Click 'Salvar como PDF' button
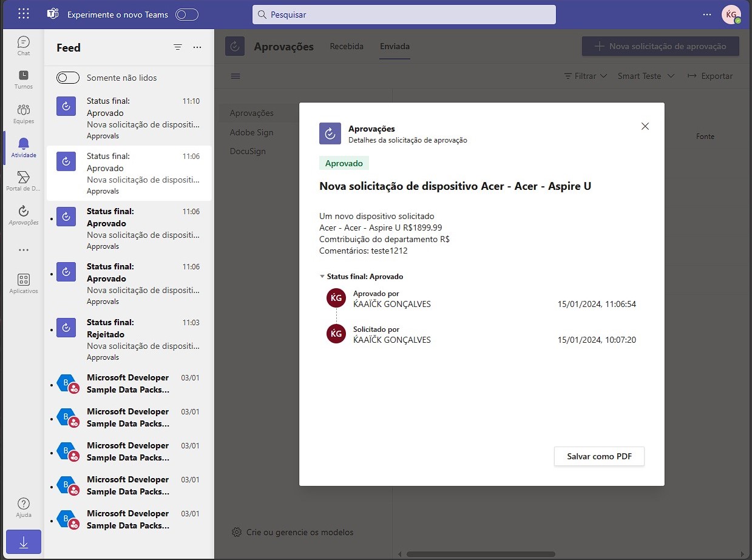This screenshot has width=752, height=560. 599,456
